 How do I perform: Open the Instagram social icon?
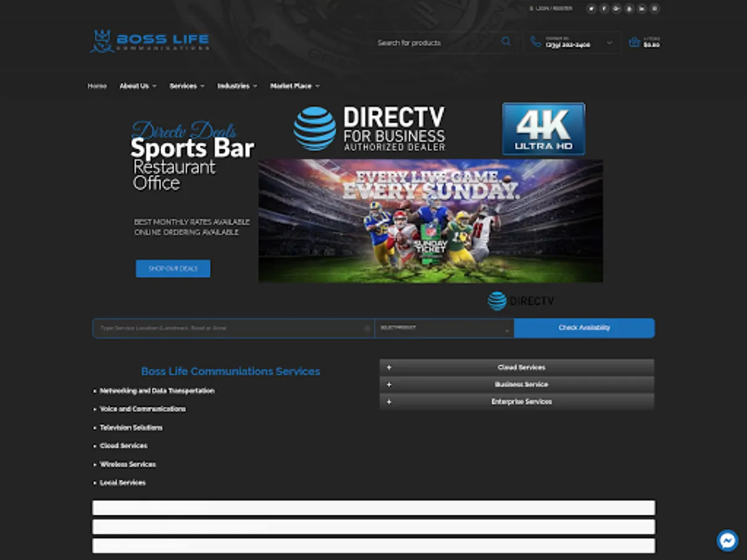tap(654, 9)
